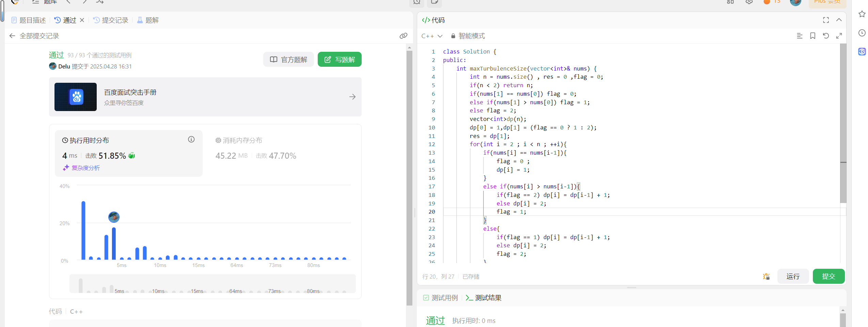868x327 pixels.
Task: Click the 已存储 status text
Action: pos(471,277)
